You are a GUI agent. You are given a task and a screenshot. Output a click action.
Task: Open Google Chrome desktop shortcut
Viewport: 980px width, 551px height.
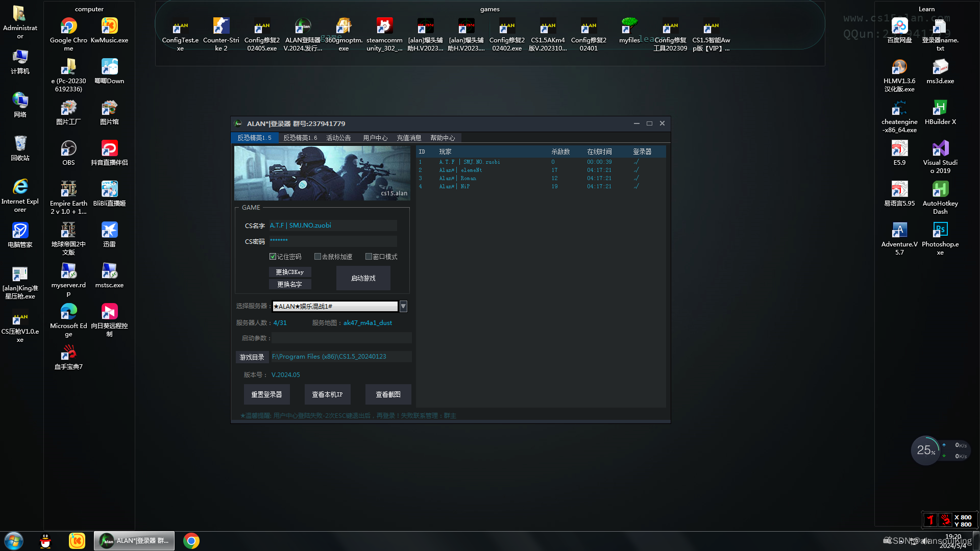point(68,27)
